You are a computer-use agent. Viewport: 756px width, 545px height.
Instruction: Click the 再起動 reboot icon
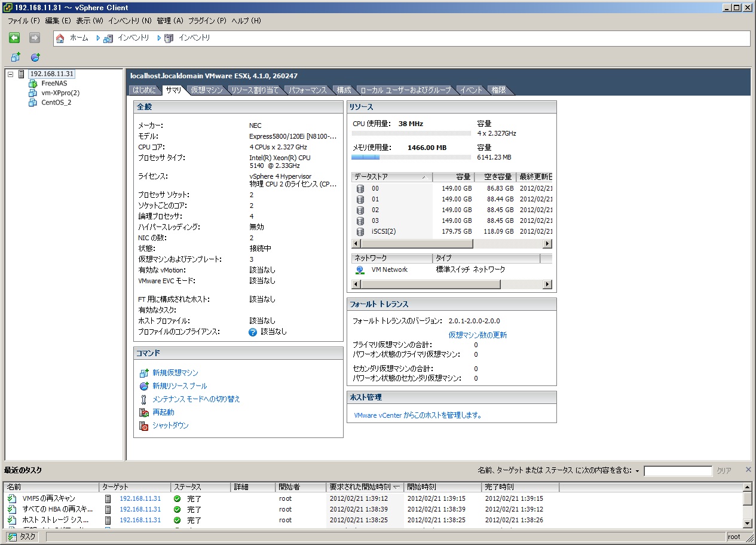[x=143, y=412]
